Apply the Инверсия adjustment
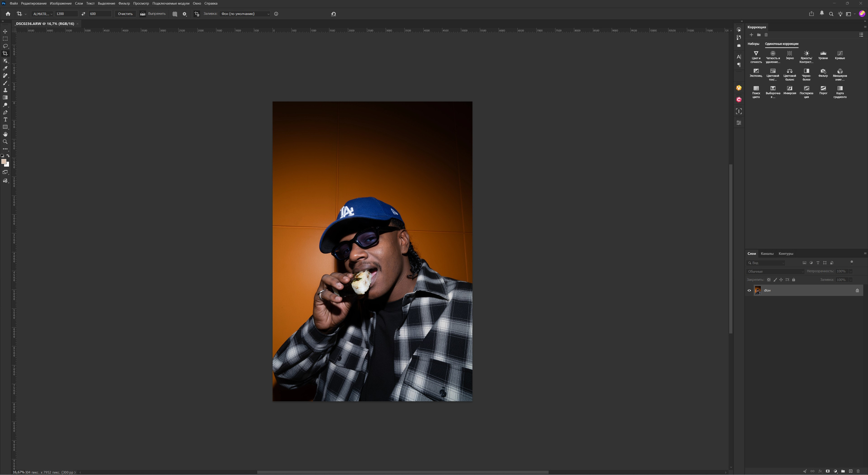The height and width of the screenshot is (475, 868). click(789, 90)
